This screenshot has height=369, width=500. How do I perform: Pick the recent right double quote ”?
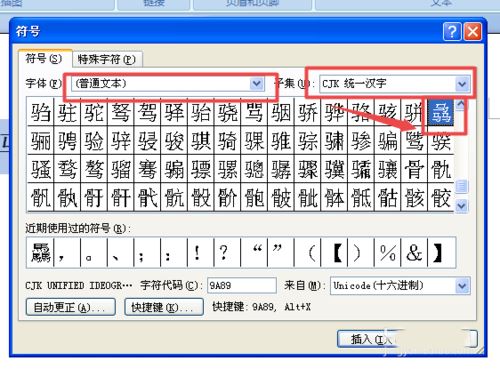(281, 253)
